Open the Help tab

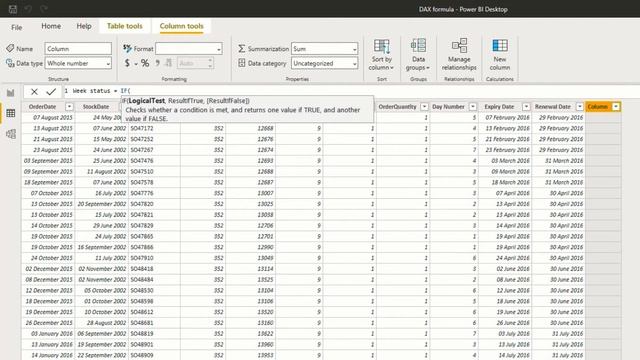[84, 26]
